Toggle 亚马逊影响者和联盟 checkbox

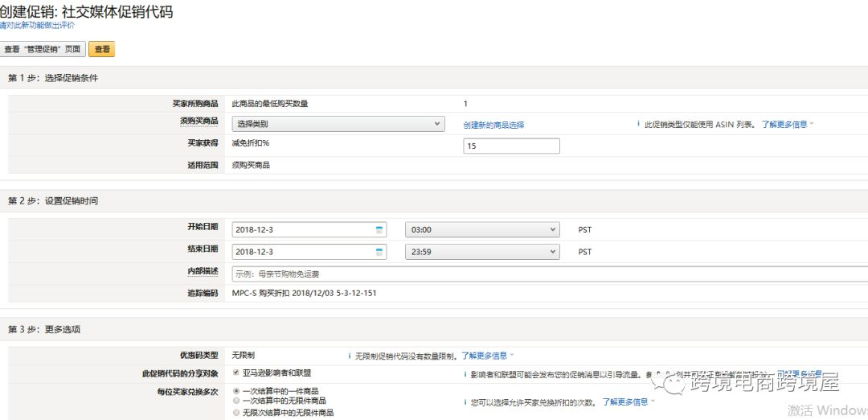[x=236, y=373]
